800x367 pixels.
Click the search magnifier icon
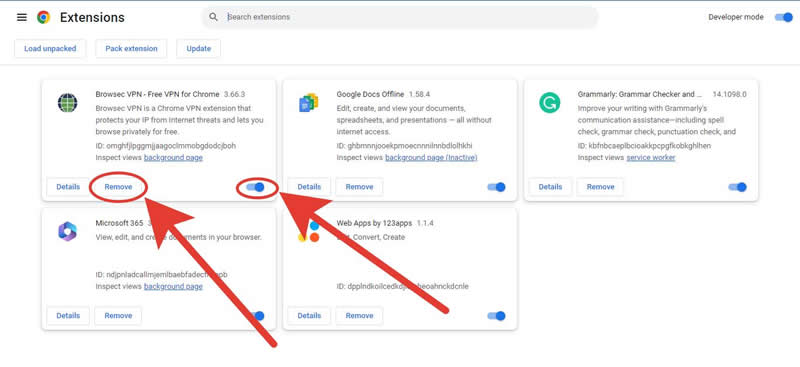(213, 17)
